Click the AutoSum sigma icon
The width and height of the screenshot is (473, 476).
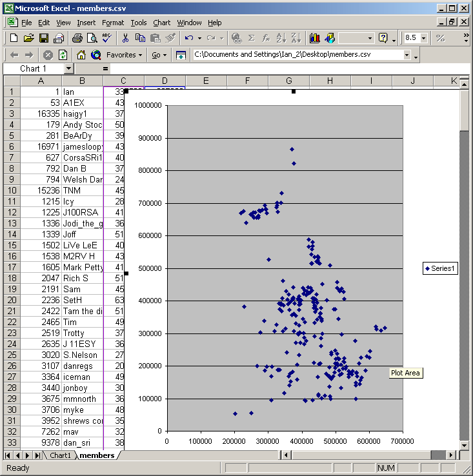pyautogui.click(x=252, y=38)
